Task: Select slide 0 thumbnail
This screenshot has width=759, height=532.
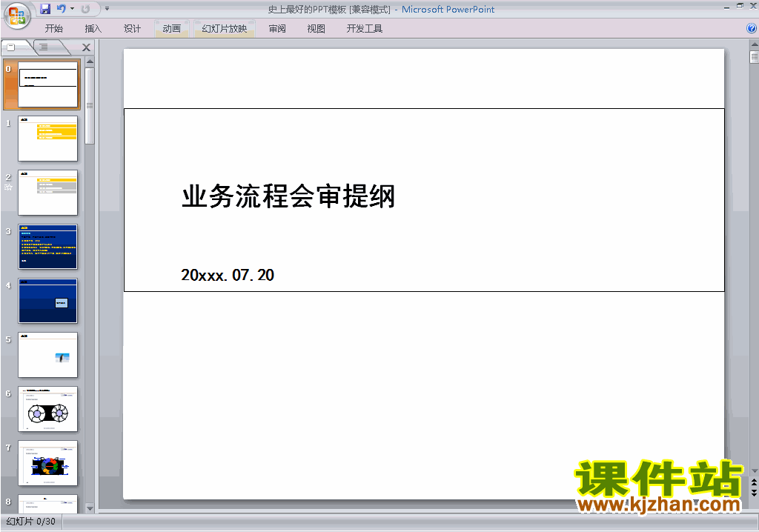Action: [47, 84]
